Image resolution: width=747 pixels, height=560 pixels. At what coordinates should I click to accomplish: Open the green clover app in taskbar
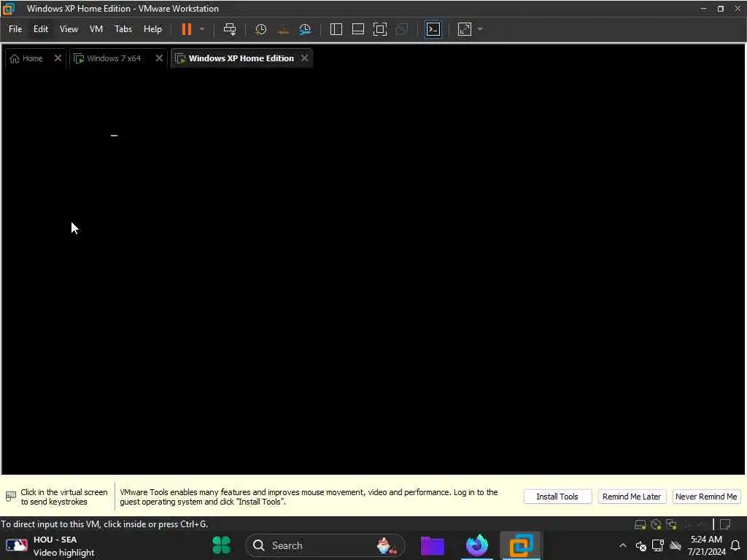click(221, 545)
